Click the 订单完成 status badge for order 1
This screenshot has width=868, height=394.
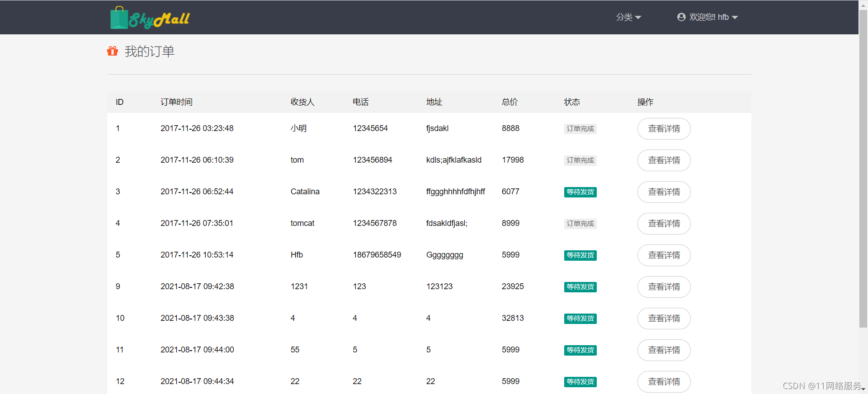[x=580, y=129]
